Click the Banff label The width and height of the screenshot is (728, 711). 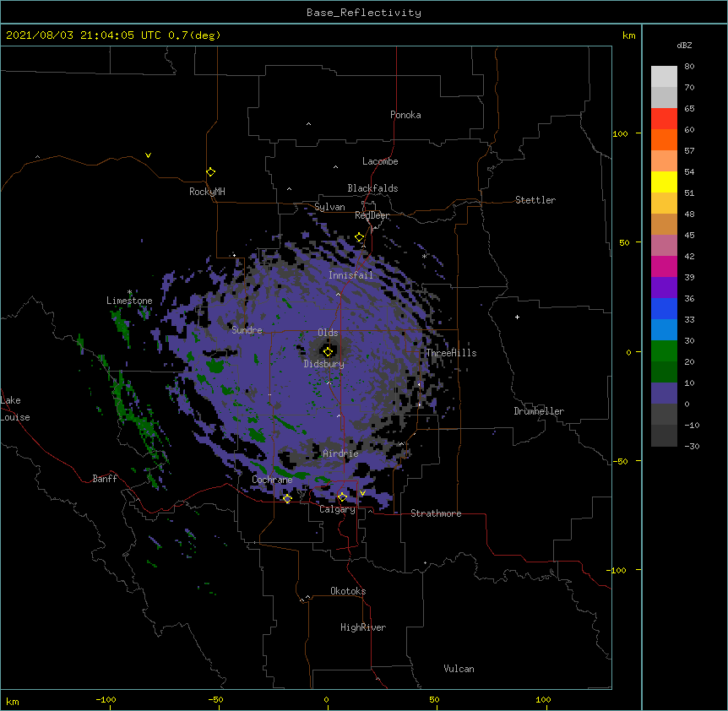click(x=105, y=479)
